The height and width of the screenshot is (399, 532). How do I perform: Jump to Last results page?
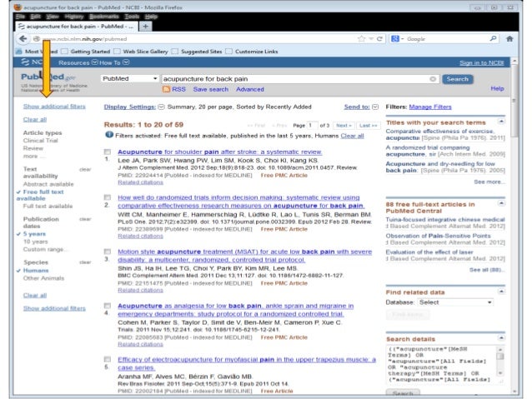(368, 126)
